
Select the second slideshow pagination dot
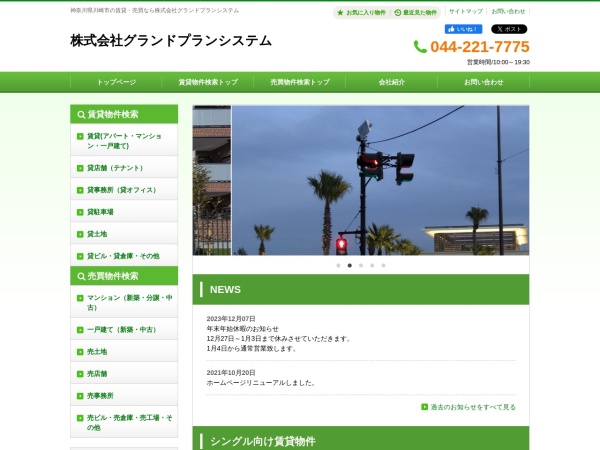[x=349, y=266]
